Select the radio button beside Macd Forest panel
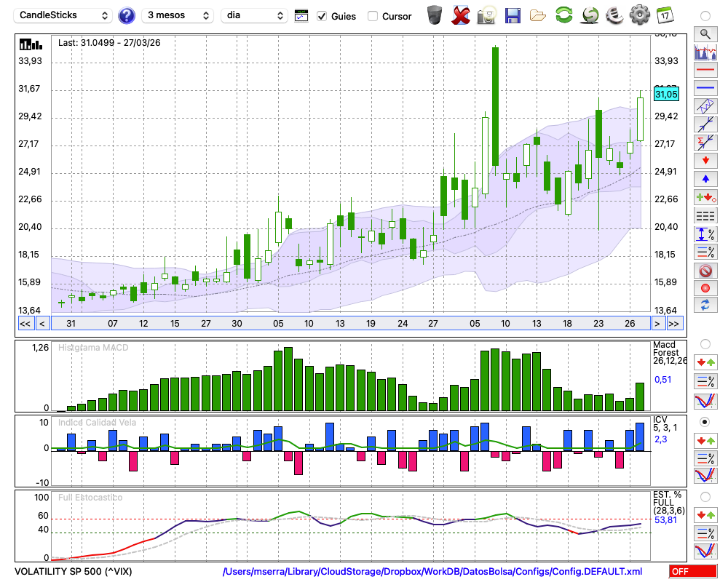Viewport: 728px width, 582px height. [705, 343]
